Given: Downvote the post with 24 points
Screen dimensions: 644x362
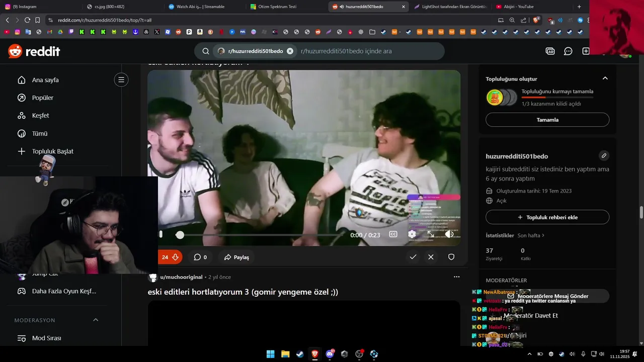Looking at the screenshot, I should tap(175, 257).
